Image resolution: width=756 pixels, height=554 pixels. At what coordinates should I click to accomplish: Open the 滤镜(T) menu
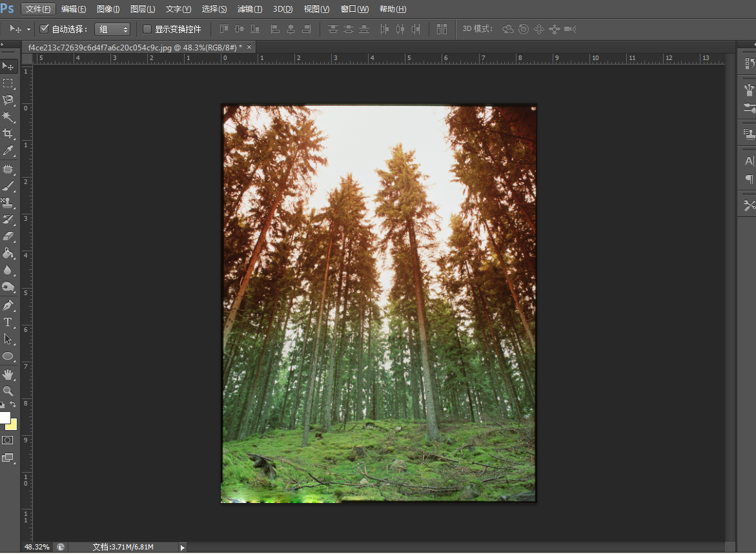click(x=249, y=9)
